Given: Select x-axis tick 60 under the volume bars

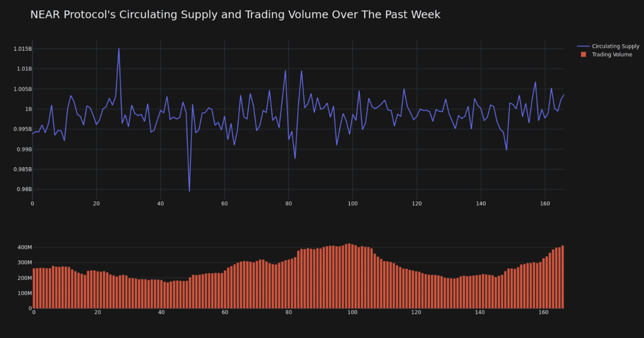Looking at the screenshot, I should (225, 313).
